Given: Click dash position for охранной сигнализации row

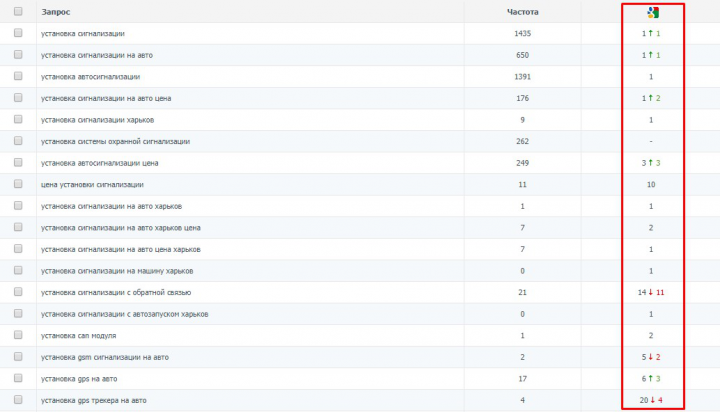Looking at the screenshot, I should pyautogui.click(x=651, y=141).
